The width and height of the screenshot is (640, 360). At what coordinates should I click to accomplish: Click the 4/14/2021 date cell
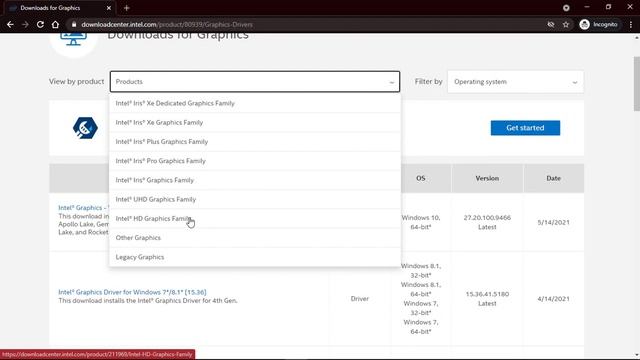click(x=553, y=298)
